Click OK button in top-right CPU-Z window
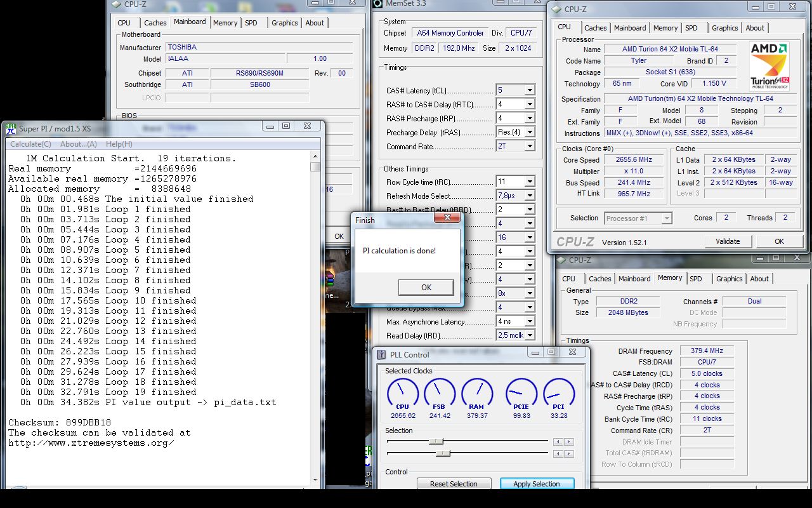Screen dimensions: 812x508 click(779, 241)
